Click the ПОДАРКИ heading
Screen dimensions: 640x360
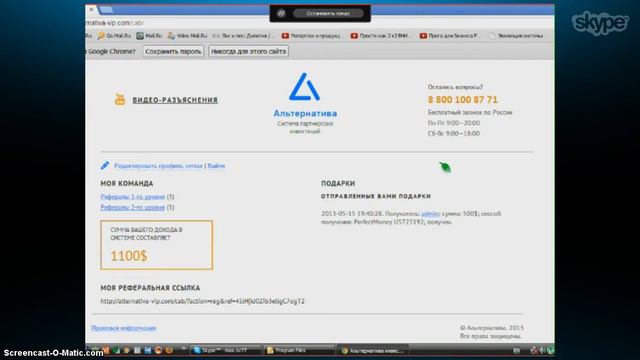click(338, 184)
